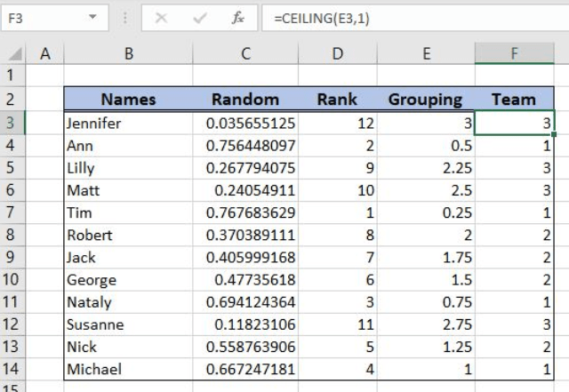
Task: Click cell with 0.756448097
Action: point(245,146)
